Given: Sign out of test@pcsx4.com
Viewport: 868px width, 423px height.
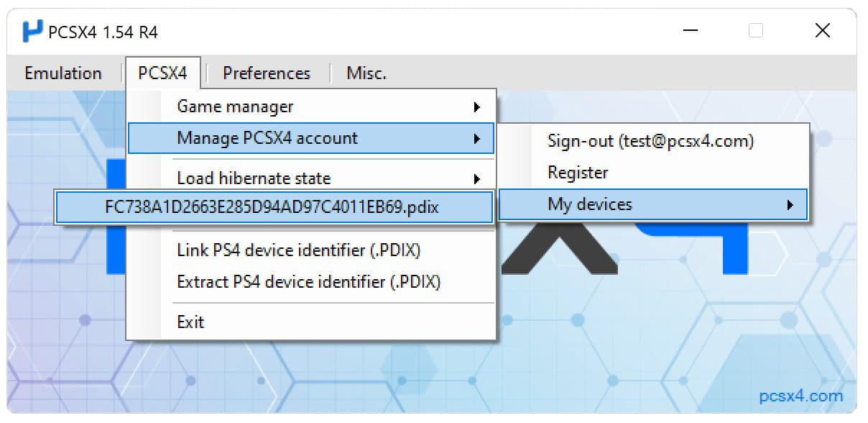Looking at the screenshot, I should click(x=650, y=140).
